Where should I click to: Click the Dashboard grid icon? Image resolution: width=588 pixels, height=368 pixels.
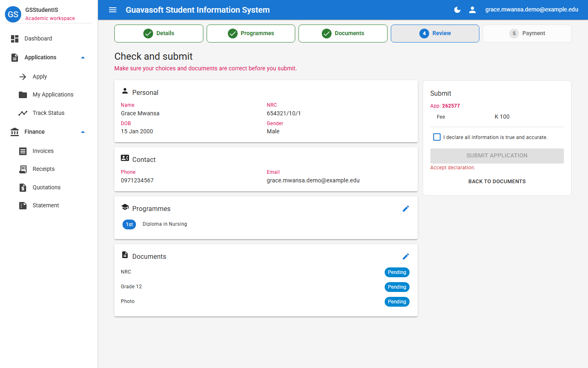(x=15, y=39)
